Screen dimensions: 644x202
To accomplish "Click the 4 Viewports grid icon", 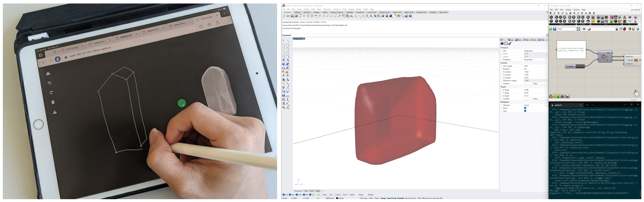I will [x=348, y=16].
